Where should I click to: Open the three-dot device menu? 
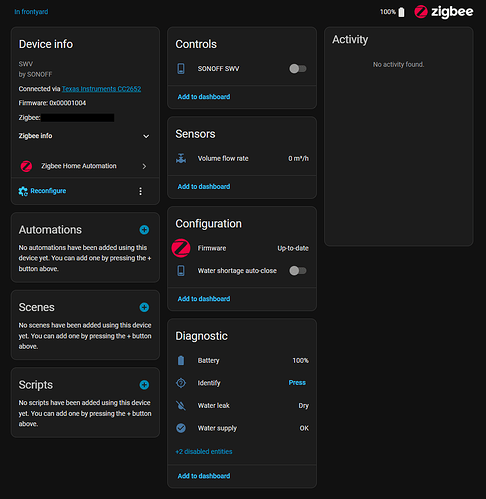[140, 191]
